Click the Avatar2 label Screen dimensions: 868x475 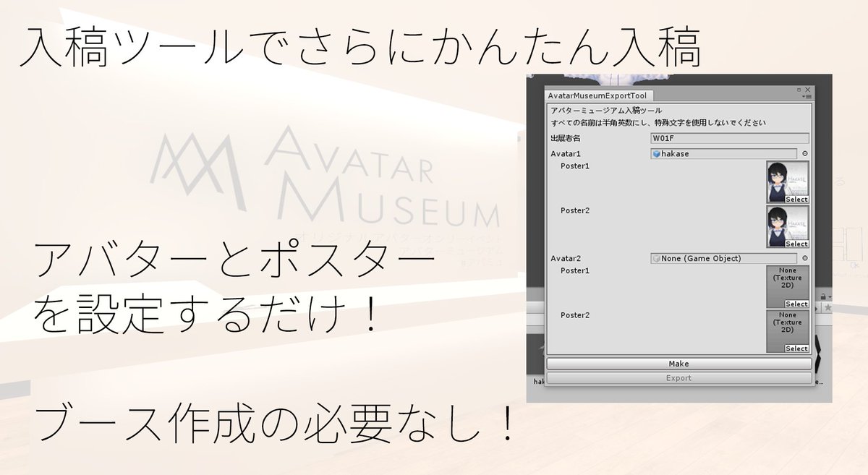click(566, 258)
